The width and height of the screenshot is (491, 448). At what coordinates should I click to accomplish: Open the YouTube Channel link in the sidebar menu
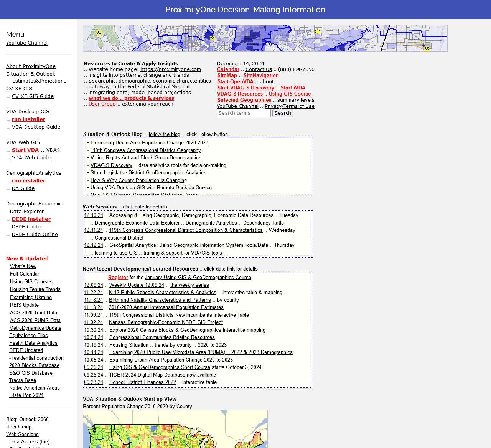(x=27, y=43)
